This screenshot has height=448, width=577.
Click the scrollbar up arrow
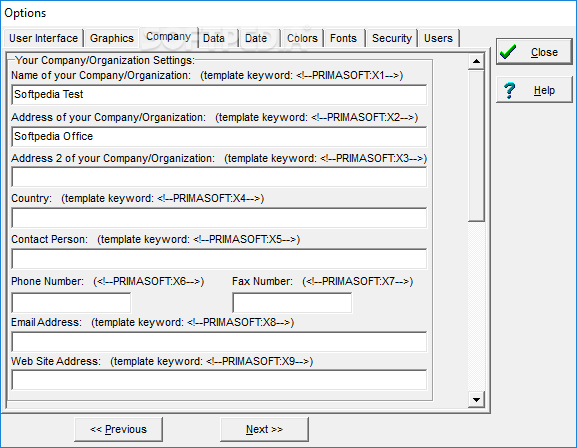(x=476, y=61)
